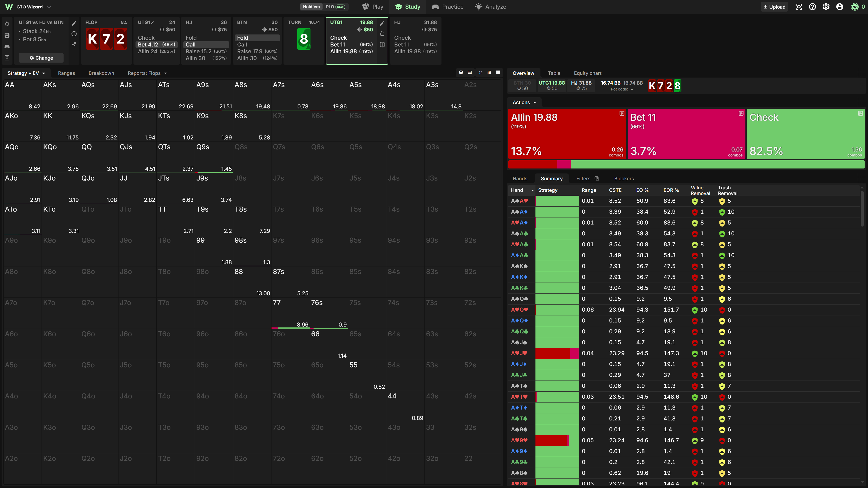Switch to the PLO game mode
868x488 pixels.
tap(335, 7)
